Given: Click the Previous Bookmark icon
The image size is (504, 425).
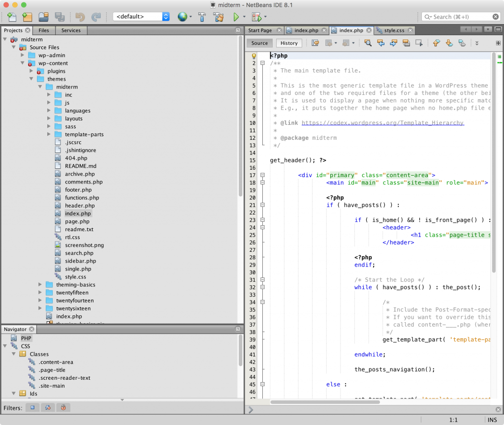Looking at the screenshot, I should (x=436, y=43).
